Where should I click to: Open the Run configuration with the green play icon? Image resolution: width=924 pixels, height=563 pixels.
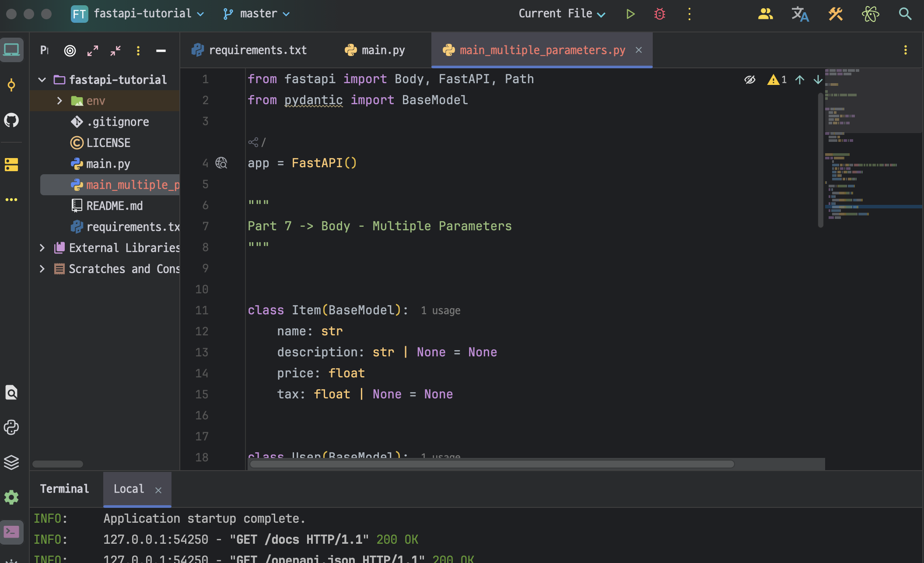pyautogui.click(x=630, y=14)
